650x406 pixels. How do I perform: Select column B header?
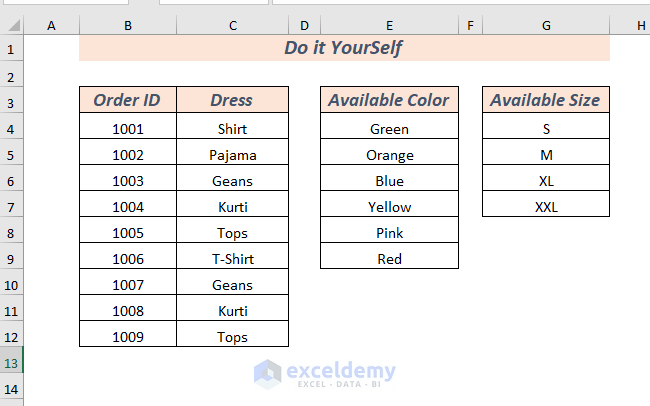tap(128, 24)
